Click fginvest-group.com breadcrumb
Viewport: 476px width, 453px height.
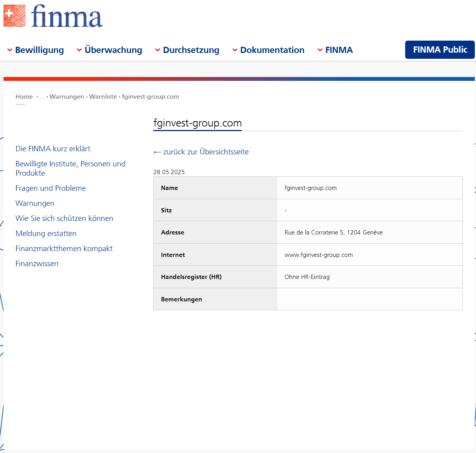click(x=151, y=97)
